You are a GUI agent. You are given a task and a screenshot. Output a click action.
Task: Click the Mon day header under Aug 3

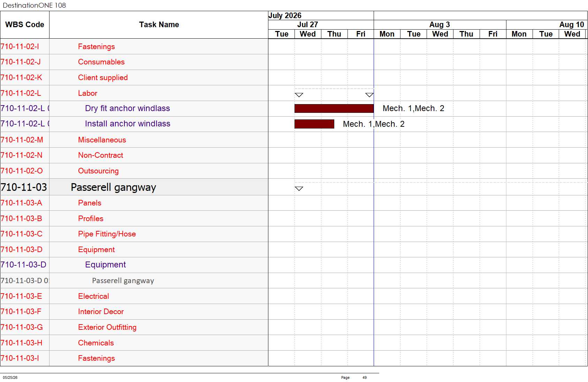(x=387, y=34)
